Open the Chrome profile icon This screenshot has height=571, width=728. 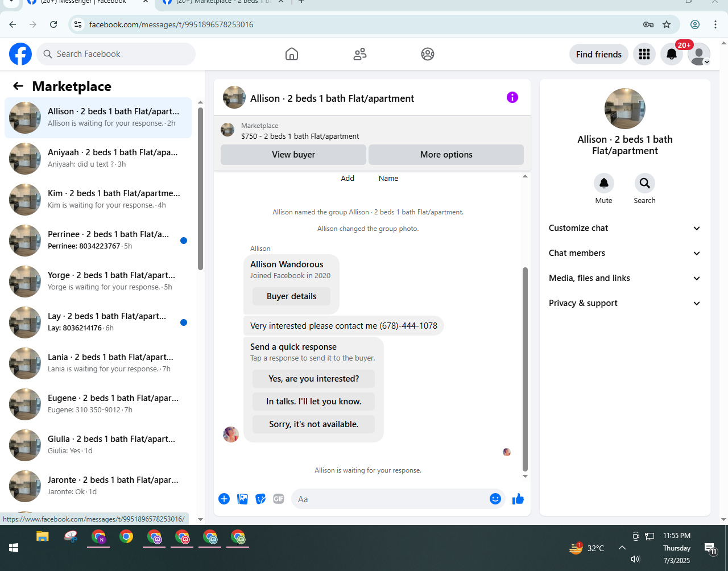695,24
